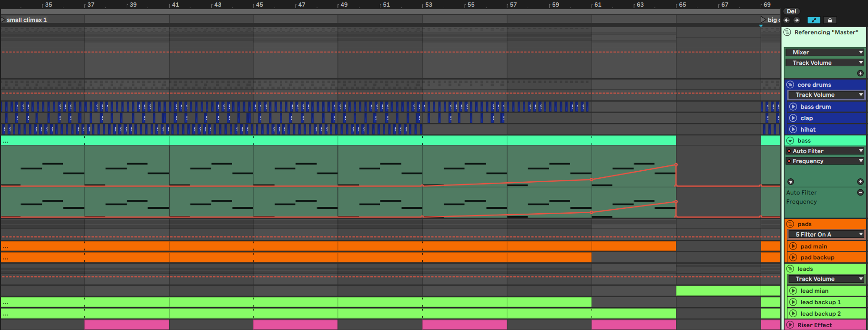Remove the Auto Filter Frequency automation lane
The width and height of the screenshot is (868, 330).
[860, 192]
